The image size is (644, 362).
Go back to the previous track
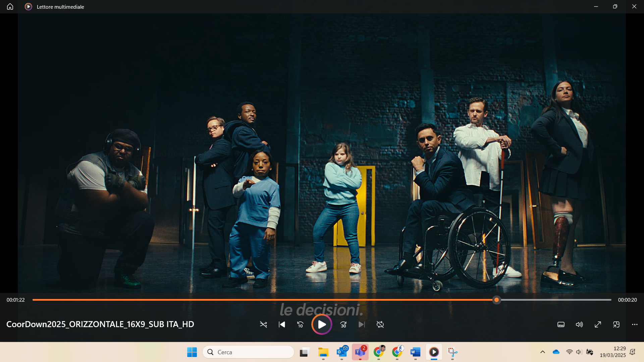coord(282,324)
